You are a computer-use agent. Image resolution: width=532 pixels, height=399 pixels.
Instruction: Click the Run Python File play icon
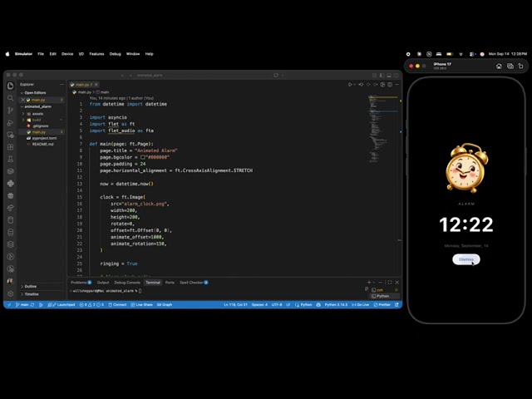pos(350,85)
